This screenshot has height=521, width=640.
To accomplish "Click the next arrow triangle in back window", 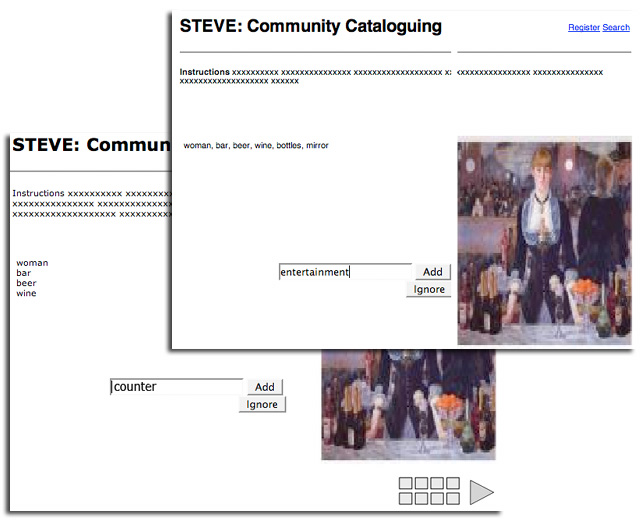I will [x=482, y=492].
